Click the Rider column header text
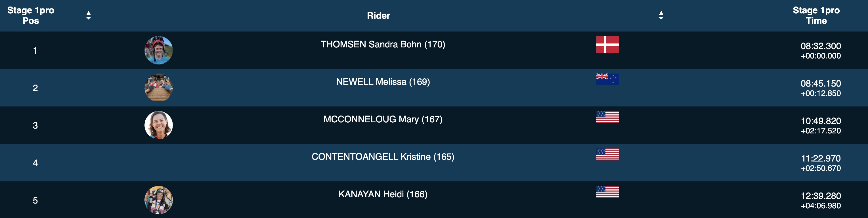 click(378, 16)
